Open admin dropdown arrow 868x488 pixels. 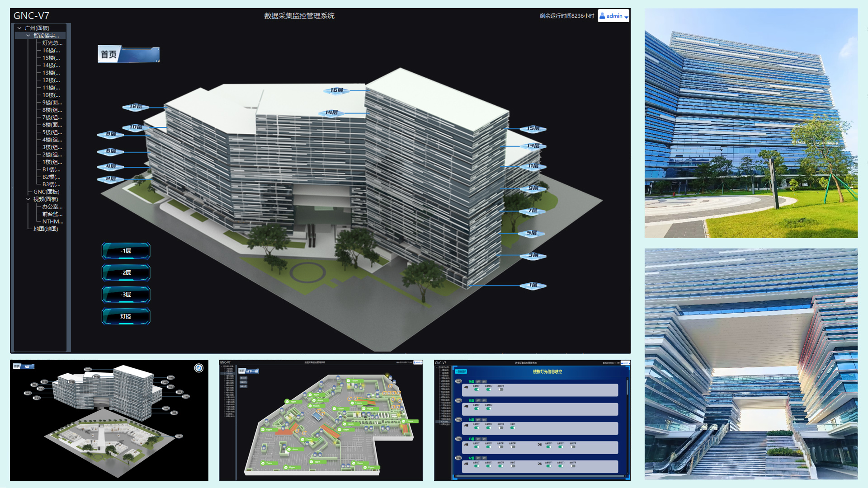(x=626, y=17)
